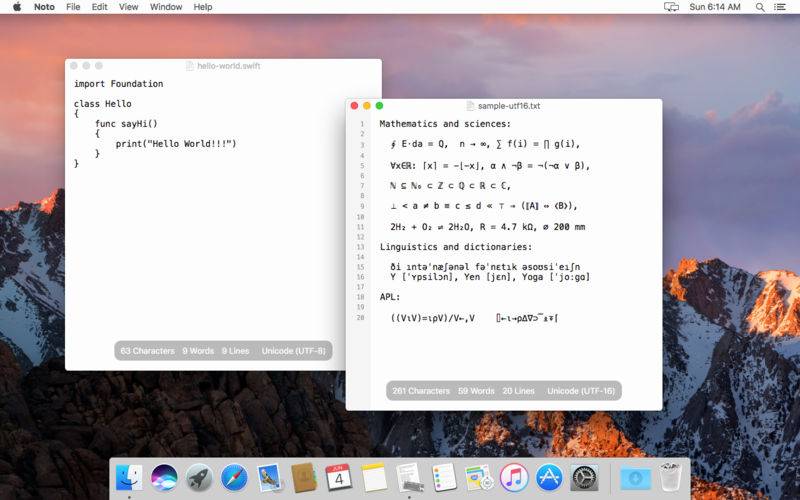Open Safari compass icon in dock
Screen dimensions: 800x500
[234, 478]
